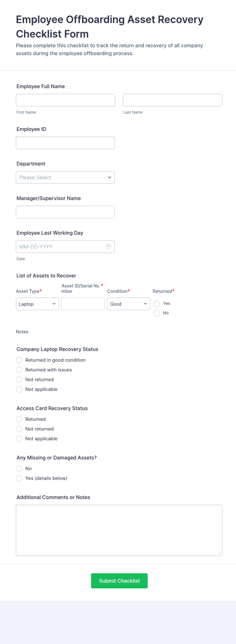Focus the First Name field
Image resolution: width=236 pixels, height=644 pixels.
pyautogui.click(x=65, y=100)
